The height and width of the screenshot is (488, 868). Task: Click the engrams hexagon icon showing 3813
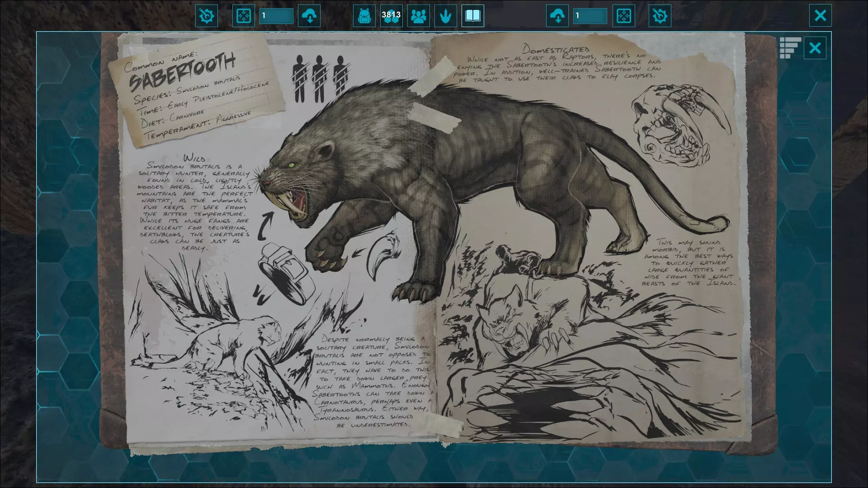pos(391,16)
